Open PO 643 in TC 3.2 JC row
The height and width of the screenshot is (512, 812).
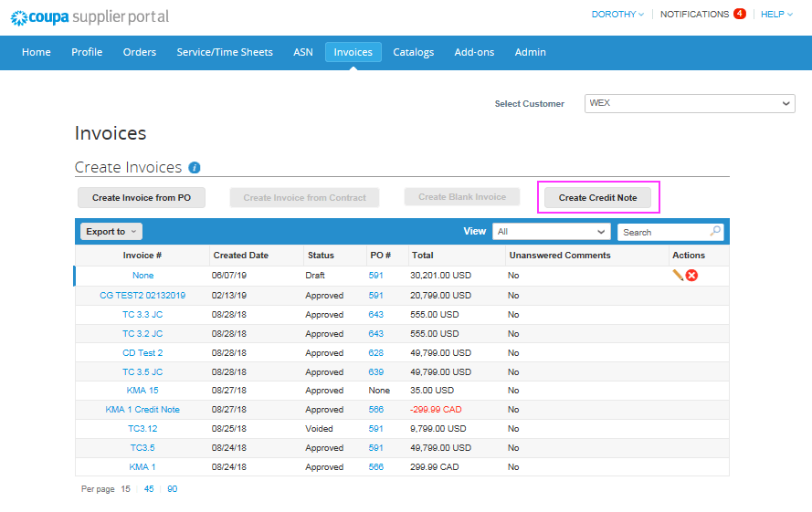tap(376, 334)
